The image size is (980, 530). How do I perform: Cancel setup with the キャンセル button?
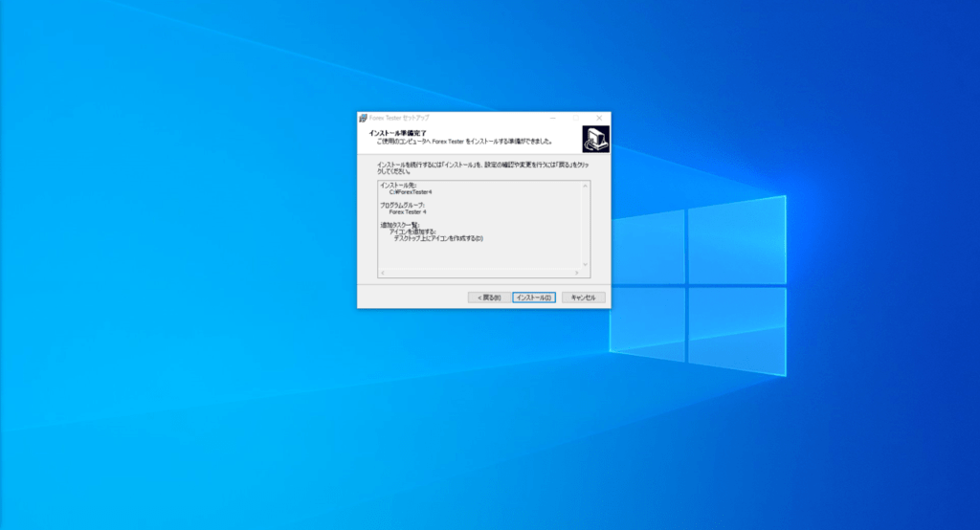tap(583, 298)
